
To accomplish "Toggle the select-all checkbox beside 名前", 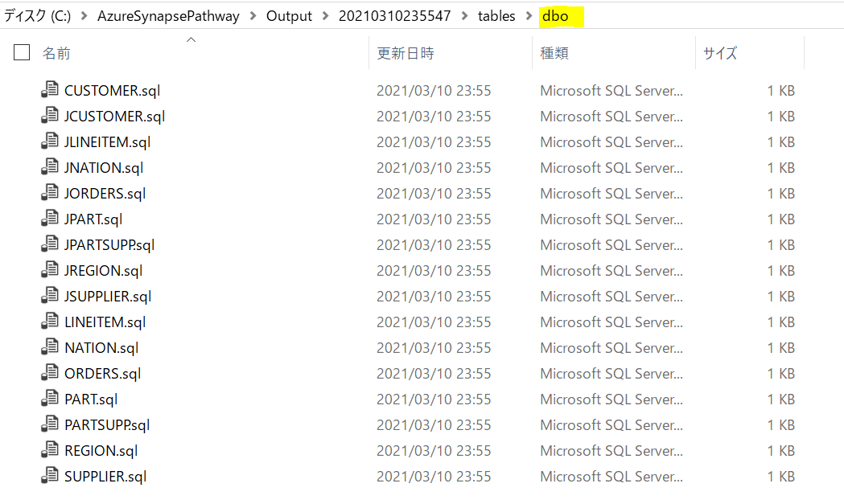I will tap(22, 52).
